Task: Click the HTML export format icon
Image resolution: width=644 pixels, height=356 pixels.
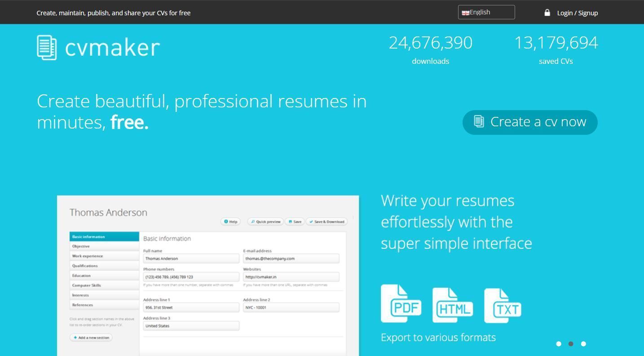Action: pos(453,305)
